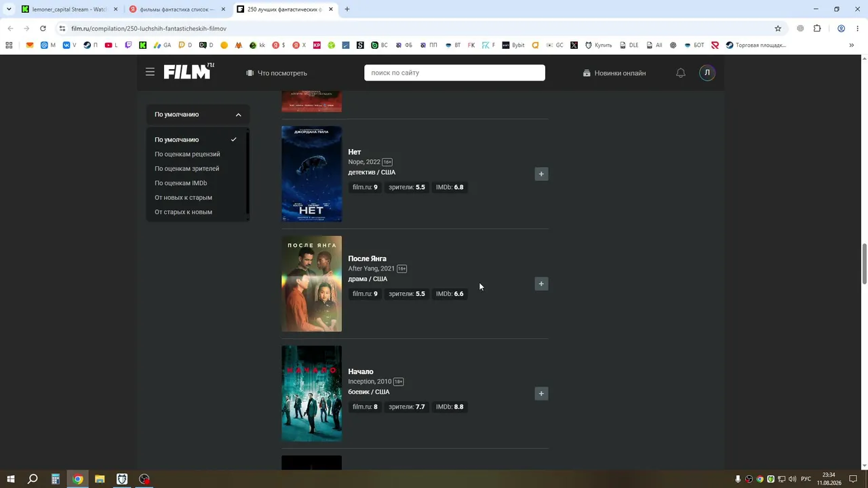868x488 pixels.
Task: Open the volume icon in the system tray
Action: 792,479
